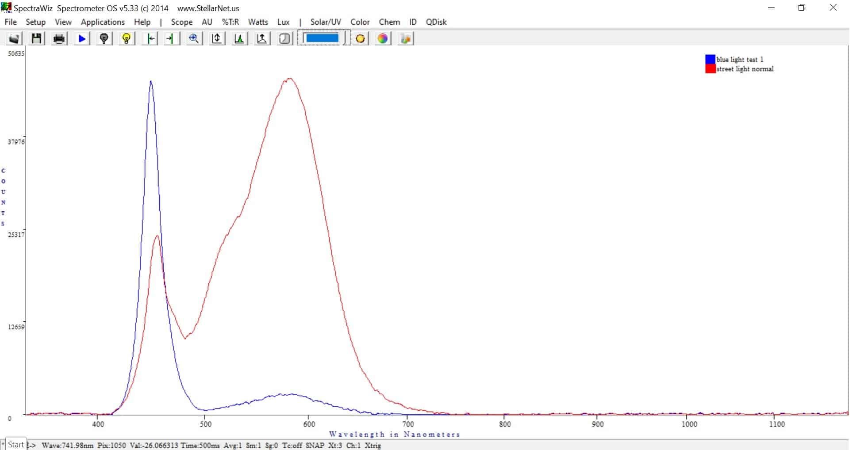The image size is (868, 450).
Task: Click the Tc:off status entry
Action: (x=292, y=446)
